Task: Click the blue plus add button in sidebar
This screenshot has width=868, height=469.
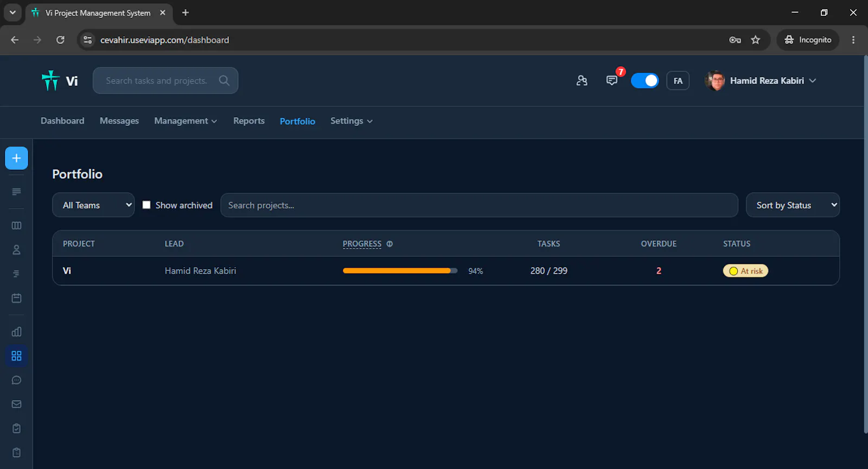Action: point(16,158)
